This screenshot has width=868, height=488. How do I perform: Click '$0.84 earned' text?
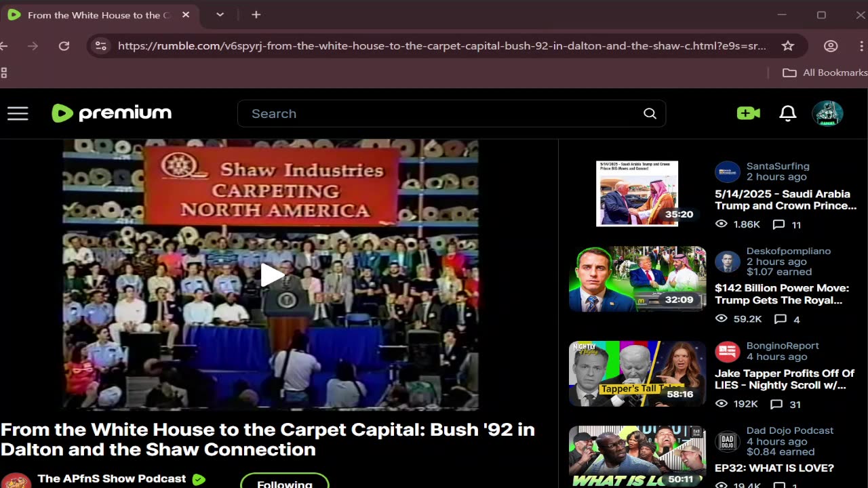click(781, 451)
